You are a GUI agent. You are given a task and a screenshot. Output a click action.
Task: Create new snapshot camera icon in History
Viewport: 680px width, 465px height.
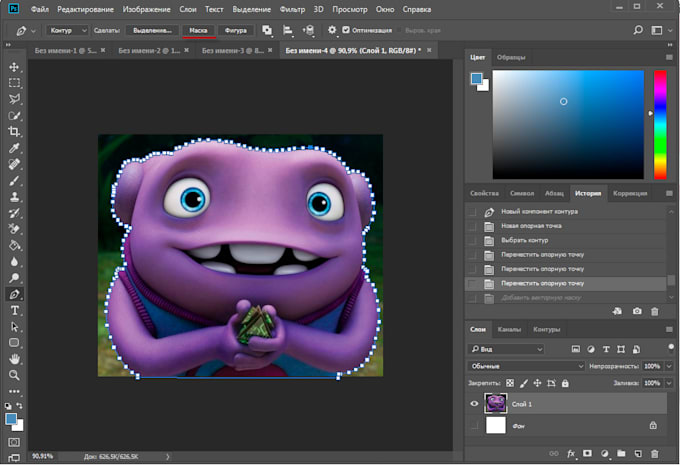tap(637, 311)
